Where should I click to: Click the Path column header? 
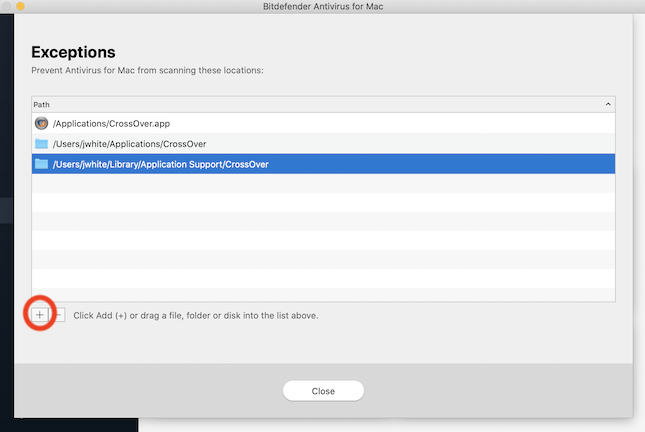[x=300, y=103]
